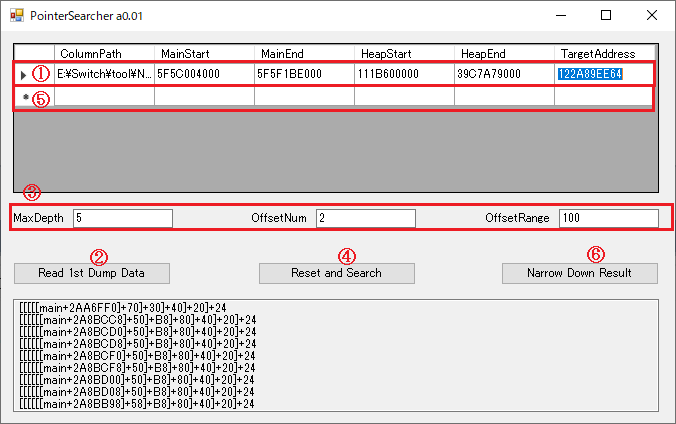Select the ColumnPath column header
Screen dimensions: 676x424
click(x=104, y=53)
